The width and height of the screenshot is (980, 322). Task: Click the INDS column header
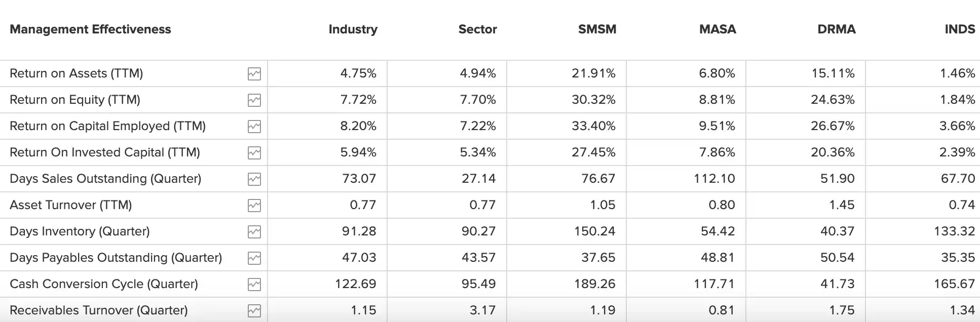[x=959, y=29]
